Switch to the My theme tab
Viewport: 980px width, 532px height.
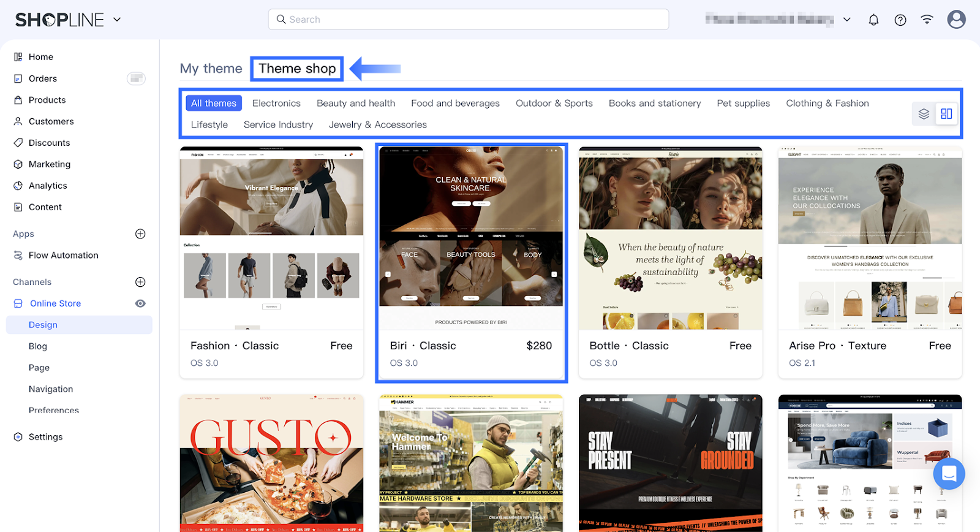point(211,69)
